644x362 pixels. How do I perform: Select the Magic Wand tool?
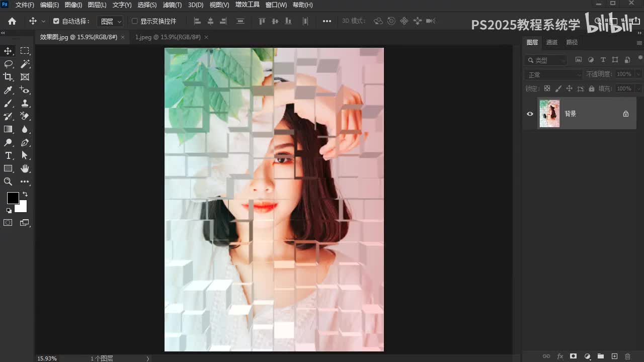(25, 64)
